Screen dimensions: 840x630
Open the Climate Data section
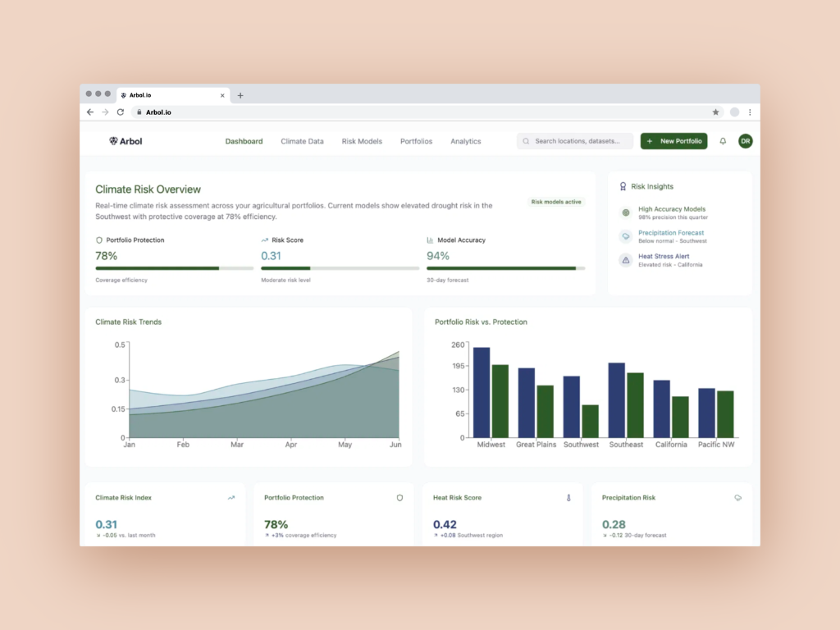coord(302,141)
